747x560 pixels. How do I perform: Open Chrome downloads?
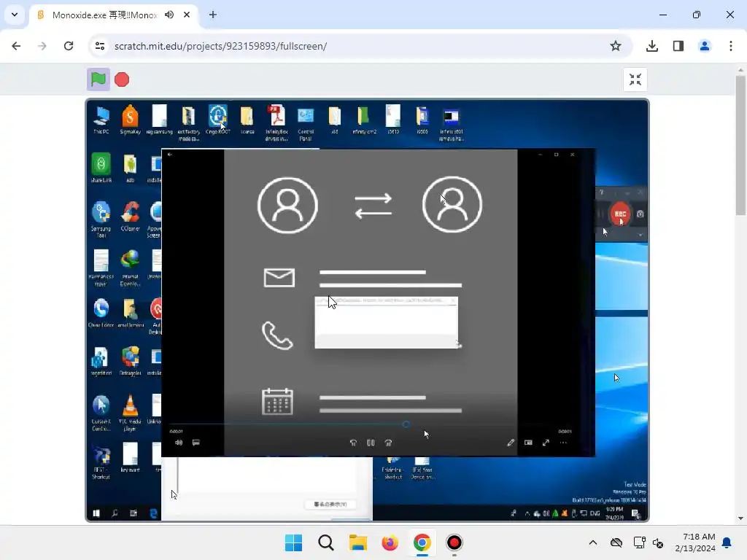click(x=651, y=46)
